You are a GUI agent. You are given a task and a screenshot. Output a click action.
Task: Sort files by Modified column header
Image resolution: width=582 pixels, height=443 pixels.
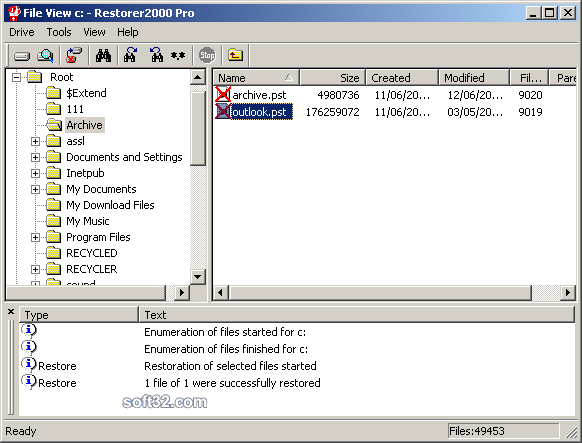(474, 78)
